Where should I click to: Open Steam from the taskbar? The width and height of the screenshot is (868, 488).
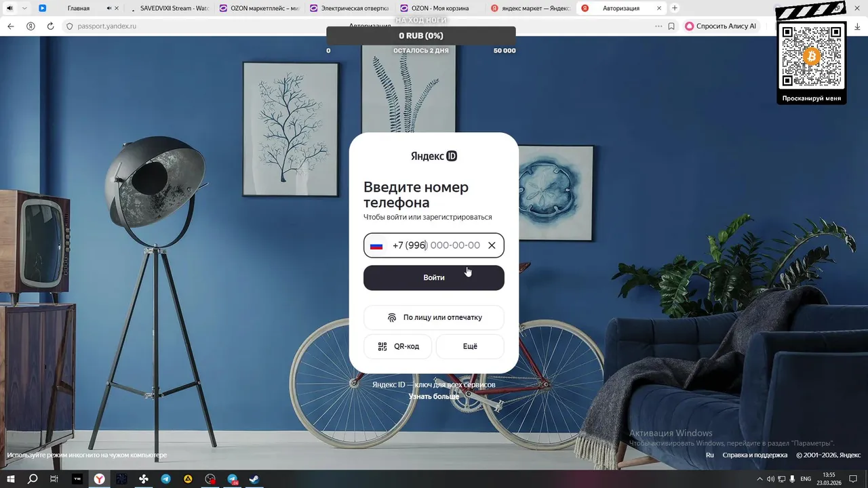coord(254,479)
